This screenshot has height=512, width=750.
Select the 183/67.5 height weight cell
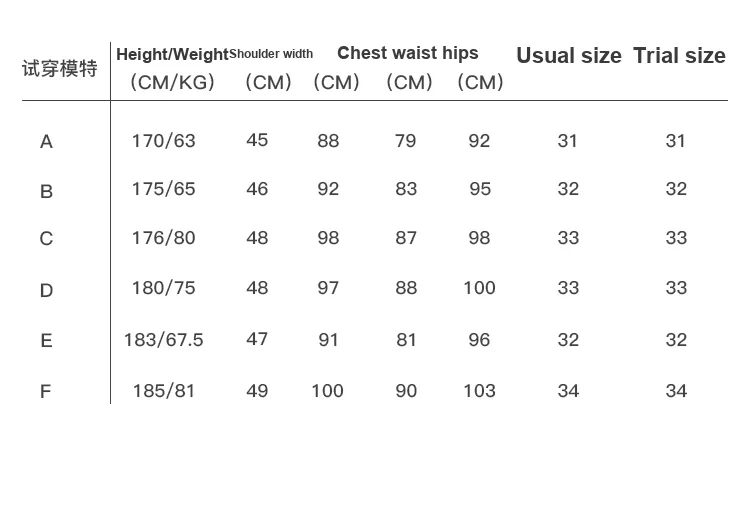coord(164,340)
